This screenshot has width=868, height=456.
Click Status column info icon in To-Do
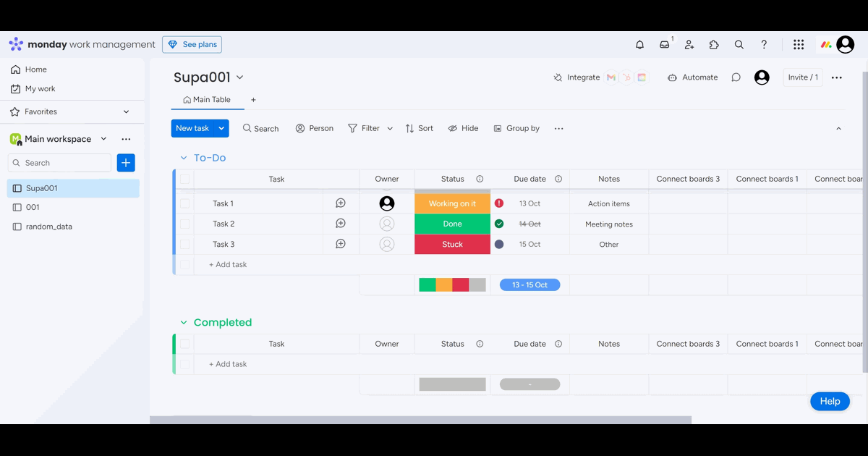pos(480,179)
